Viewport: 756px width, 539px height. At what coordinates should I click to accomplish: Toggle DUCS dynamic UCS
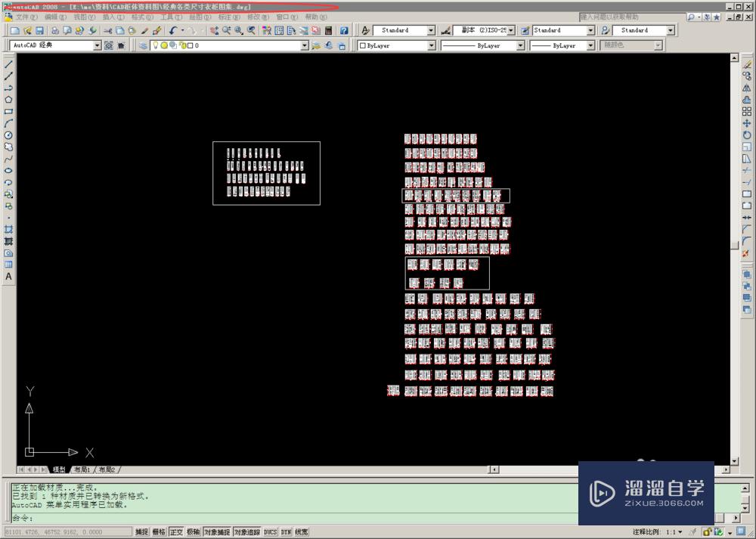click(270, 531)
